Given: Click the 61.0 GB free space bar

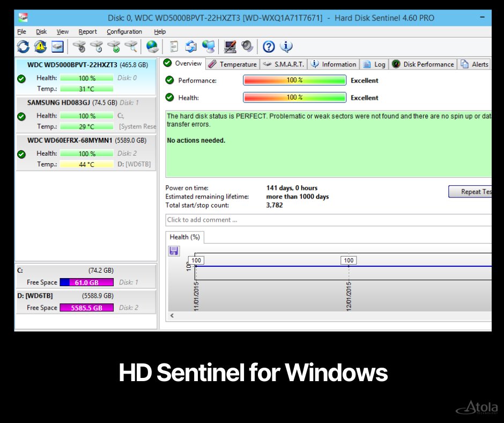Looking at the screenshot, I should point(87,282).
